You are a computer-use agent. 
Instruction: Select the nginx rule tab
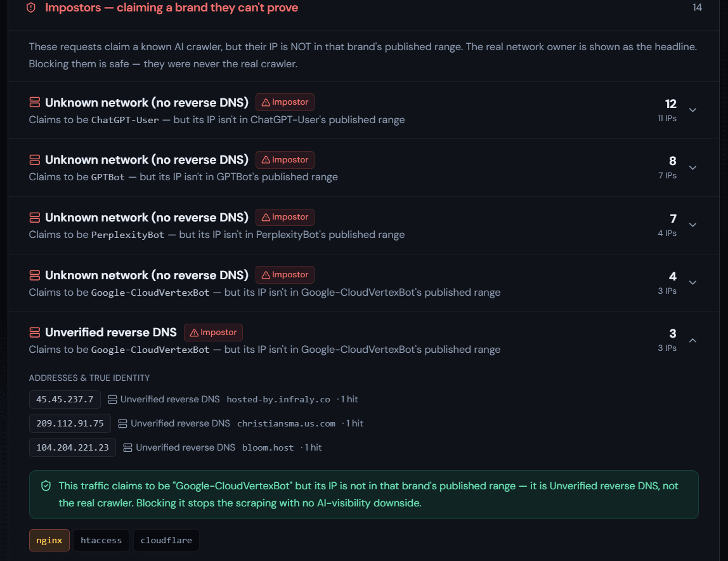(49, 541)
